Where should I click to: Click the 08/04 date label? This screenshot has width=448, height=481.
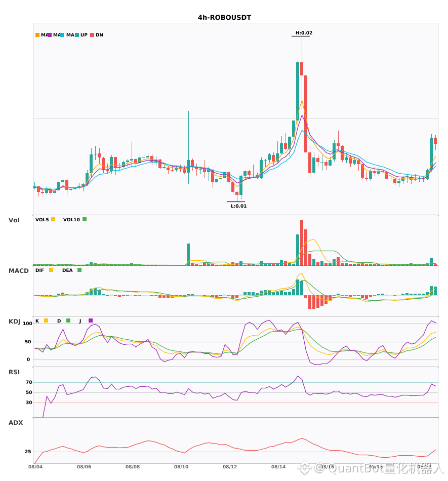(35, 467)
